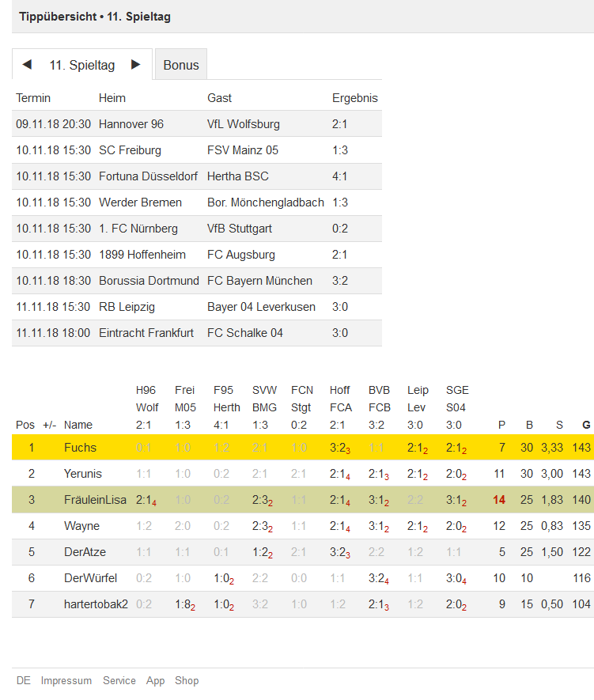Open the DE language selector
This screenshot has width=594, height=700.
pyautogui.click(x=23, y=680)
